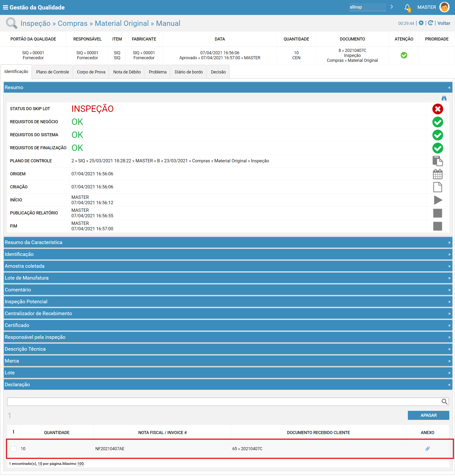455x476 pixels.
Task: Click the play icon in Início row
Action: coord(438,200)
